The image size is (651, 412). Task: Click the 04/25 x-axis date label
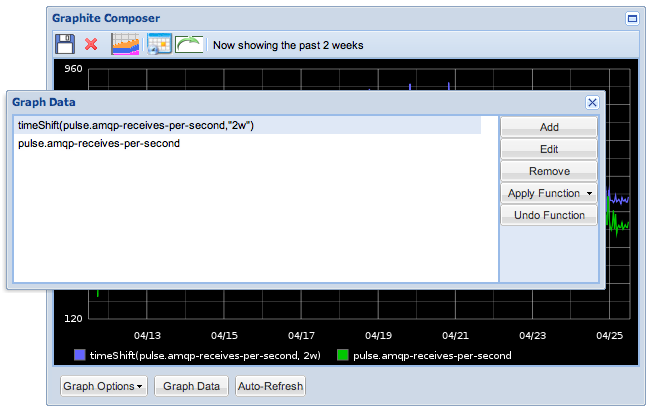coord(609,336)
